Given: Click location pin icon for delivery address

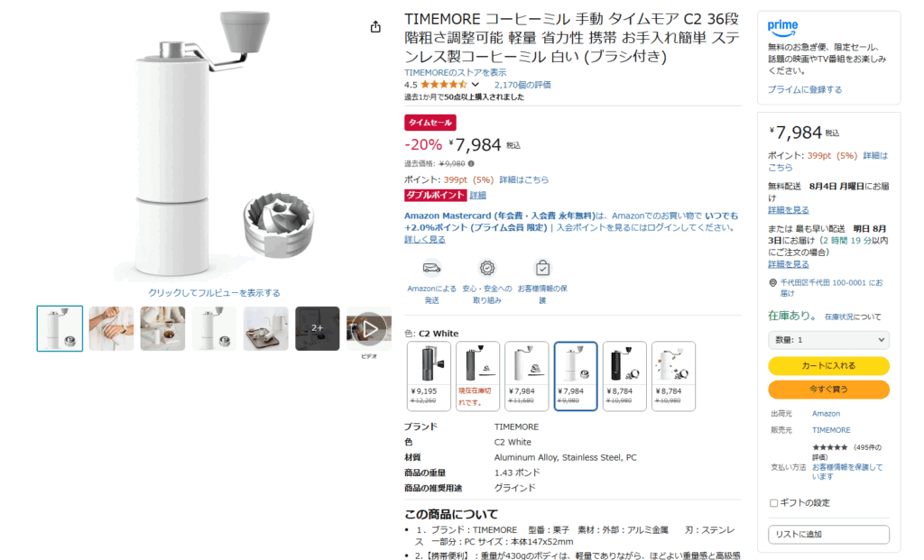Looking at the screenshot, I should [772, 282].
